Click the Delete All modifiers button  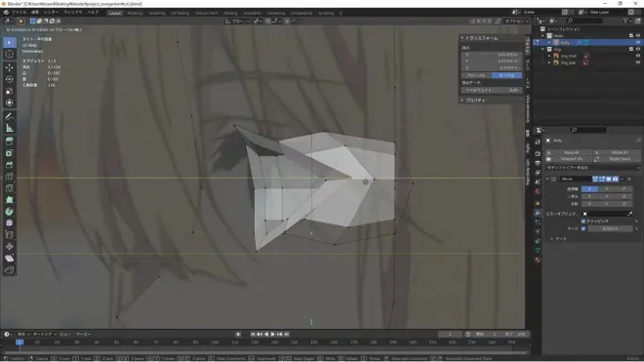[617, 152]
